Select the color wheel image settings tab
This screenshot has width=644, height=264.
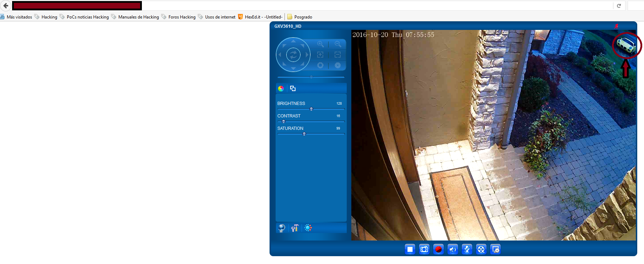281,89
